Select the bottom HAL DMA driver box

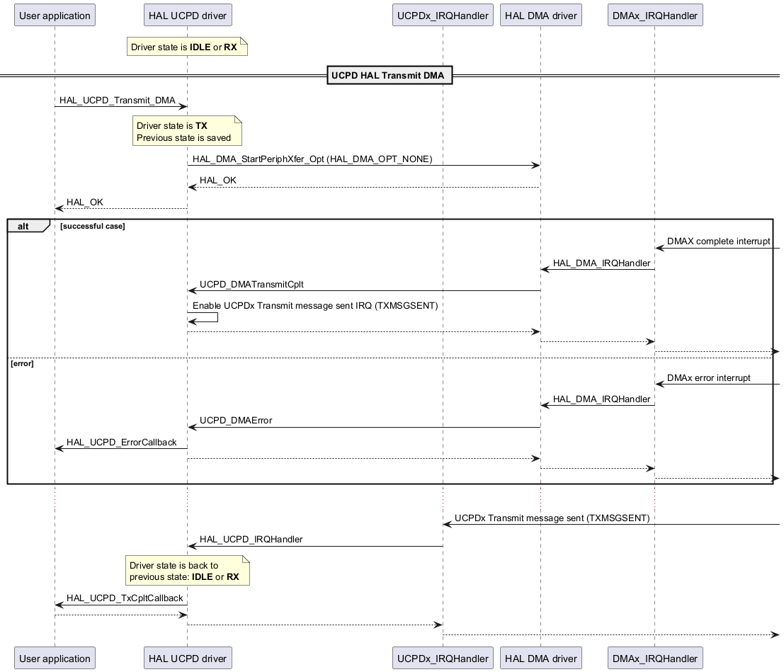point(540,659)
